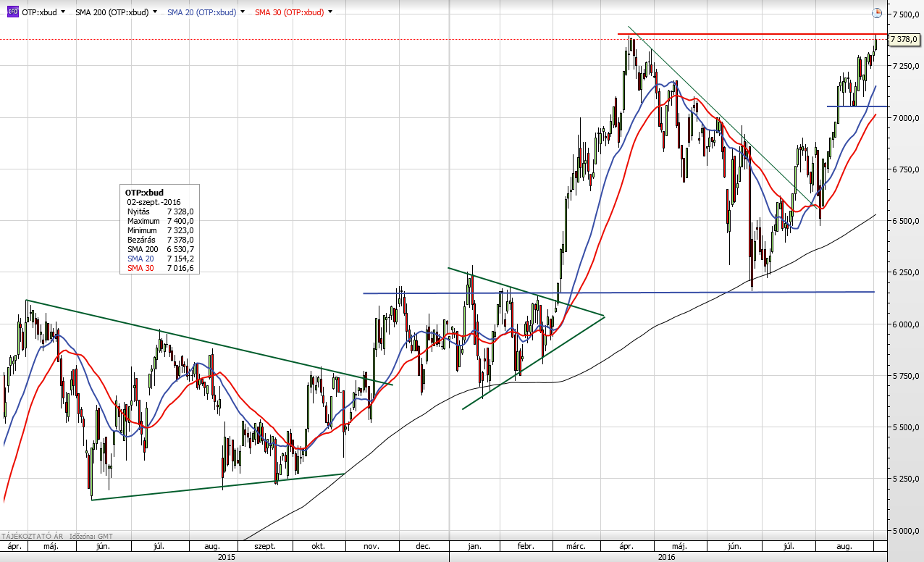
Task: Click the 7 000,0 price axis label
Action: tap(906, 117)
